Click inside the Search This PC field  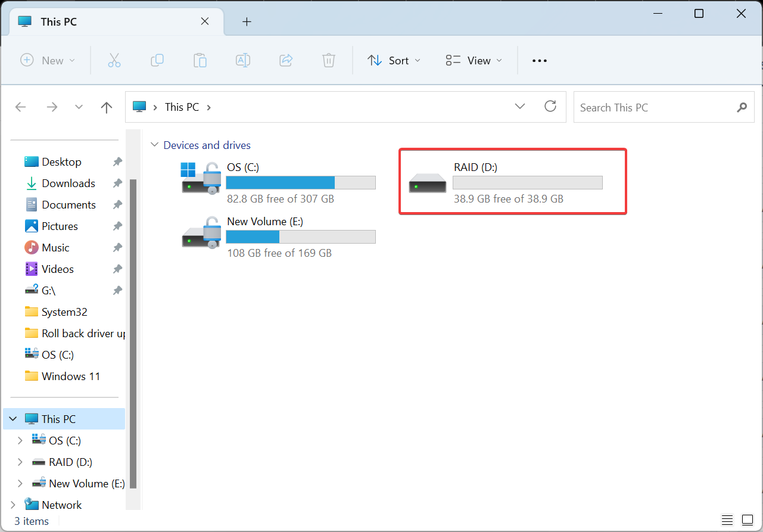click(x=643, y=107)
